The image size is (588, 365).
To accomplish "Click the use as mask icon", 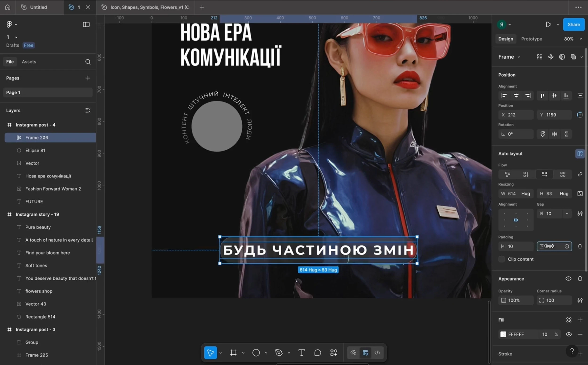I will (562, 57).
